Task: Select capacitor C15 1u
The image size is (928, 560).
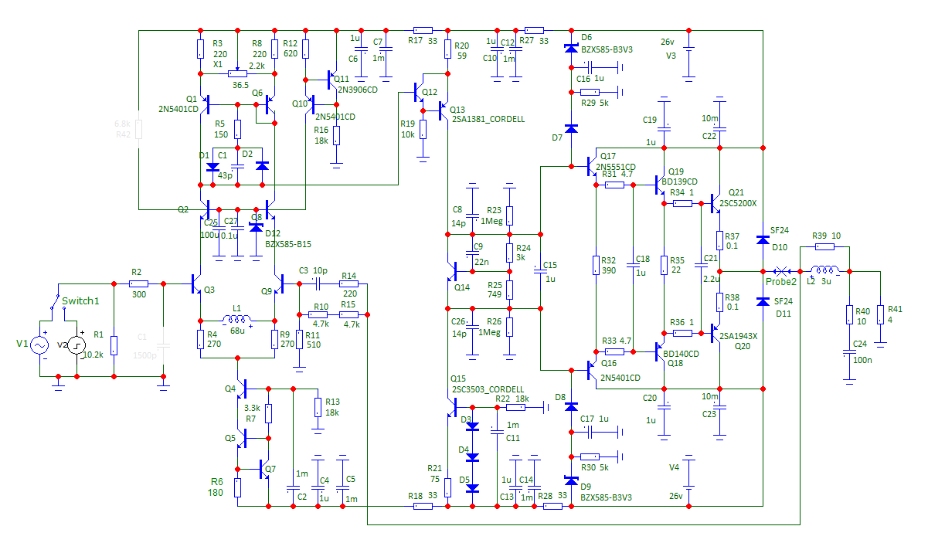Action: coord(539,271)
